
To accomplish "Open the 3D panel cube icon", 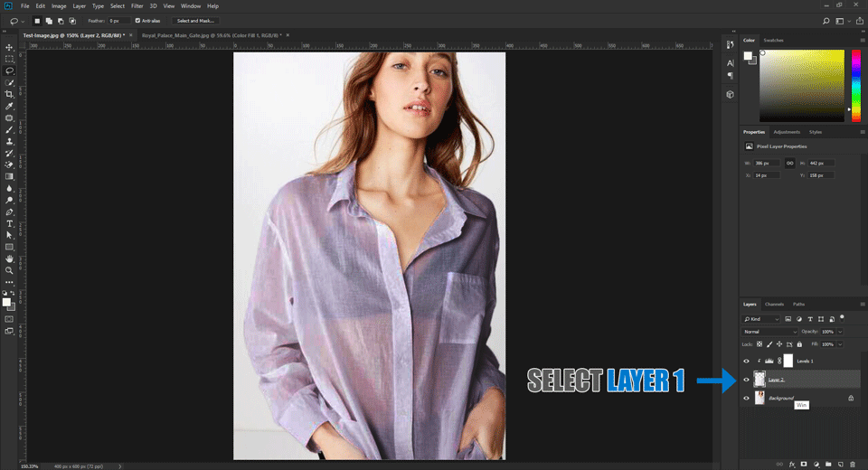I will point(731,95).
